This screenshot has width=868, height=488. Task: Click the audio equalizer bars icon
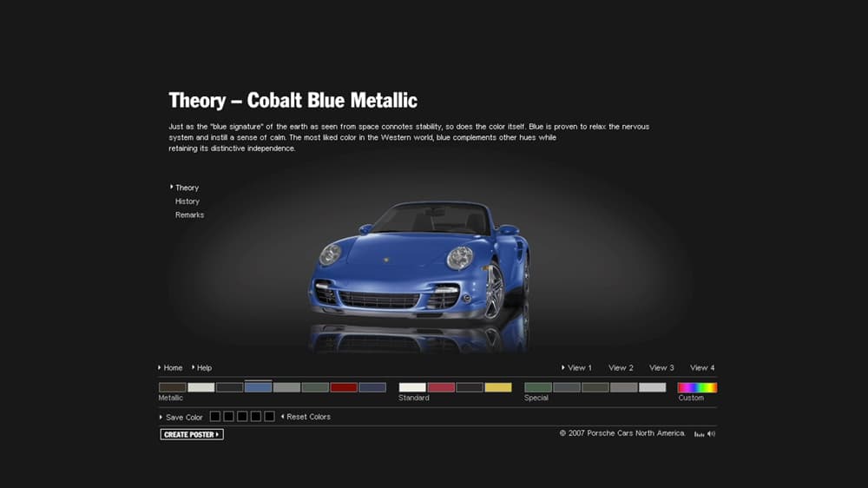point(699,434)
